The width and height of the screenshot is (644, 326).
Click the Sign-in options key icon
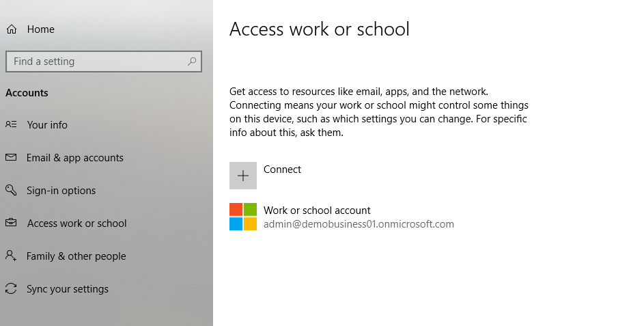coord(11,190)
